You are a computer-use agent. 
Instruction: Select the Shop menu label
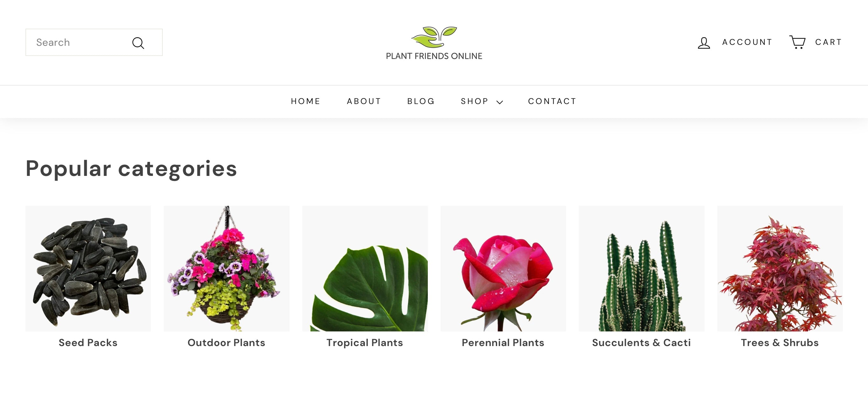pos(475,101)
